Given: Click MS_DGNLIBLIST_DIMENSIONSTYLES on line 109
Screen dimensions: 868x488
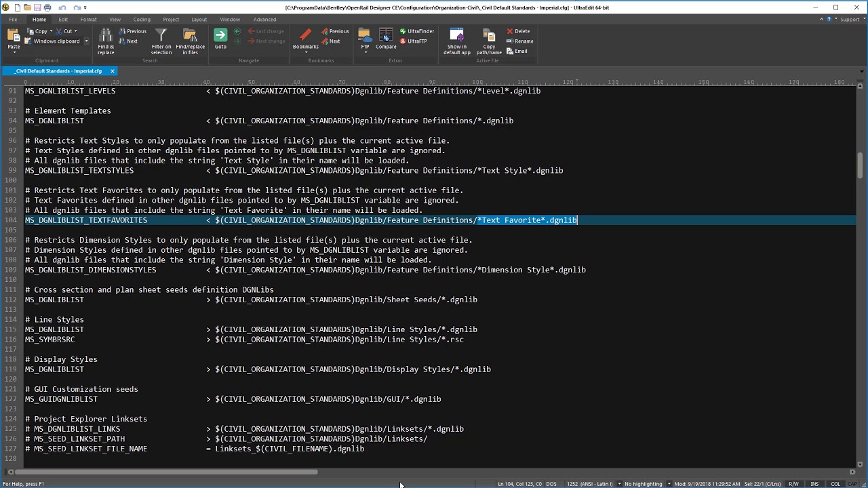Looking at the screenshot, I should point(90,270).
